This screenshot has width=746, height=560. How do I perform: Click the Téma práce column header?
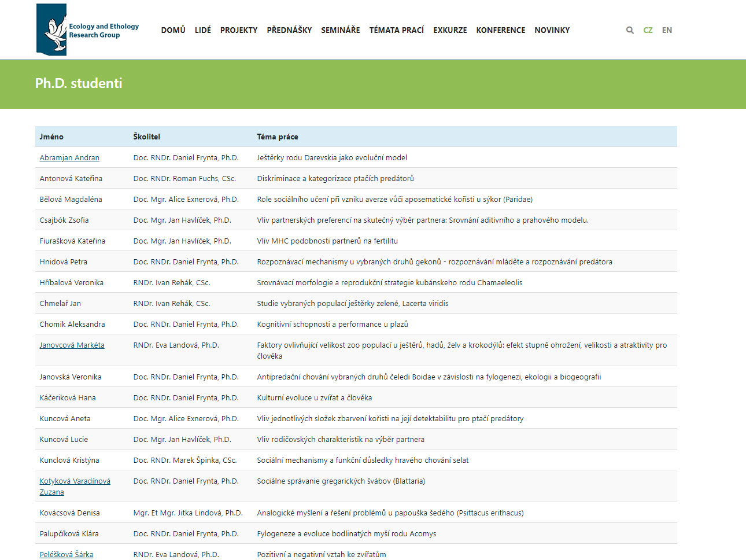pyautogui.click(x=278, y=137)
